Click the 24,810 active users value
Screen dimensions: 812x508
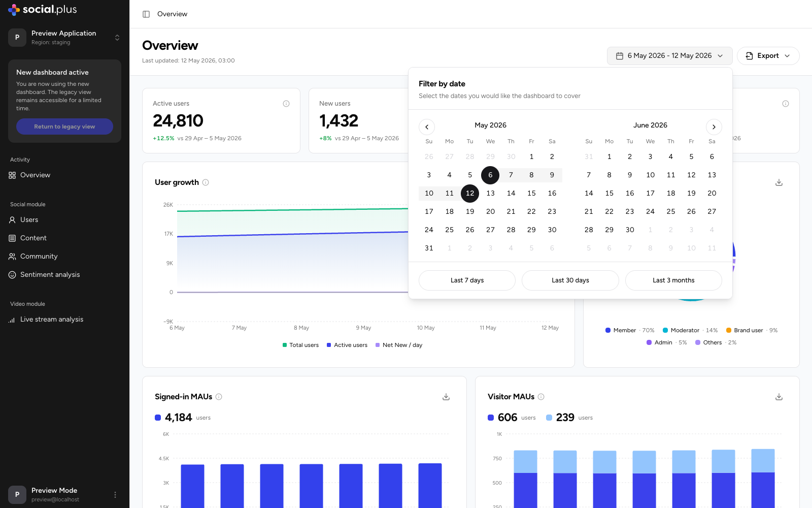178,121
